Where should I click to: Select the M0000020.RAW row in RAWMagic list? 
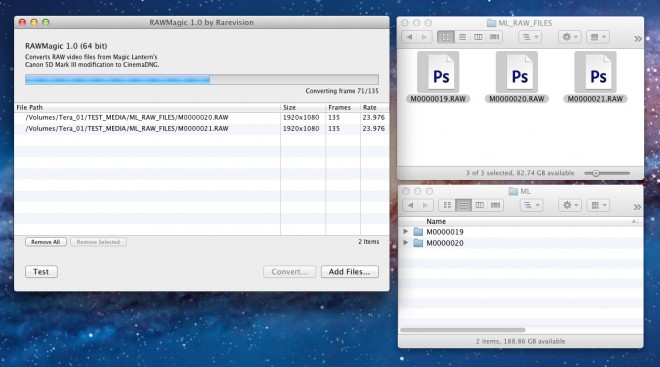[202, 117]
